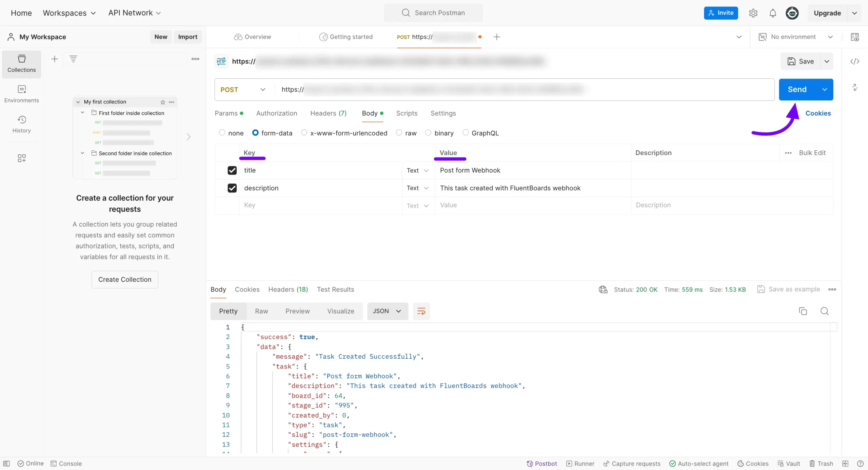Select the GraphQL body type
Viewport: 868px width, 470px height.
point(466,133)
